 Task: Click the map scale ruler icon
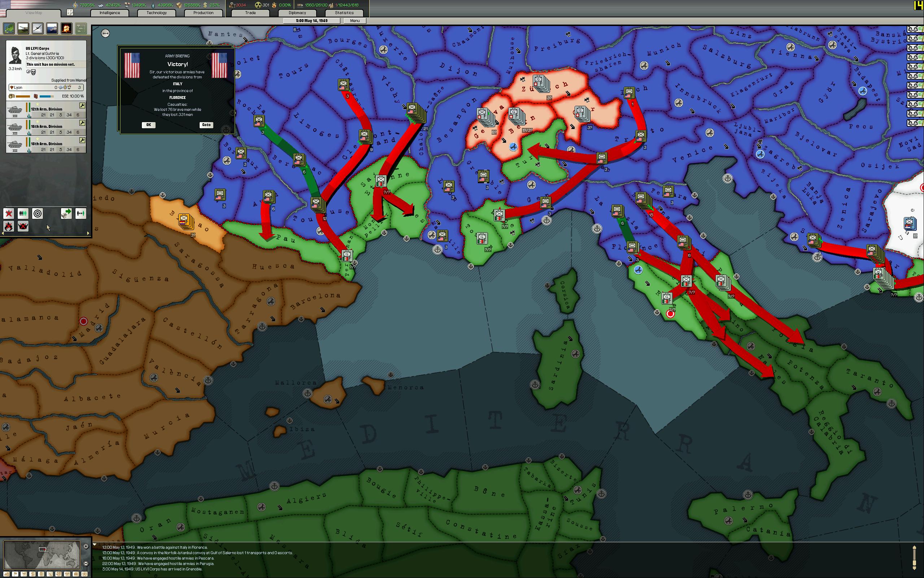(106, 34)
